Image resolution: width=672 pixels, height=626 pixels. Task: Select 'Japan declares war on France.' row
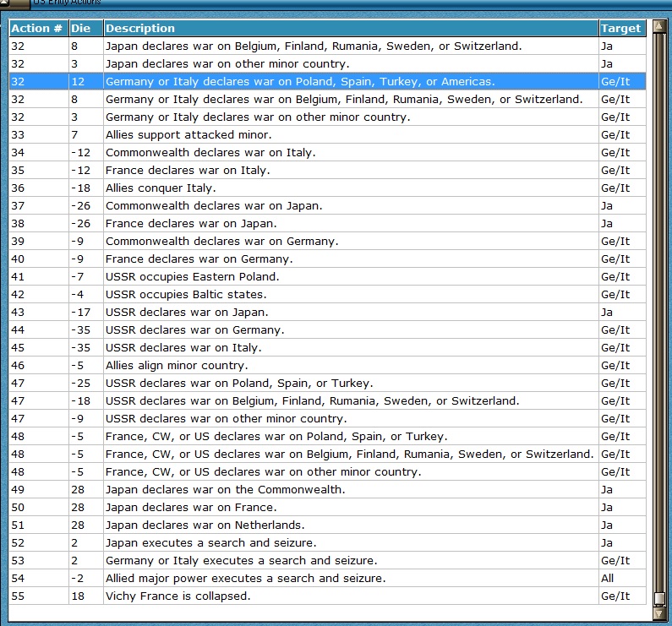point(327,508)
